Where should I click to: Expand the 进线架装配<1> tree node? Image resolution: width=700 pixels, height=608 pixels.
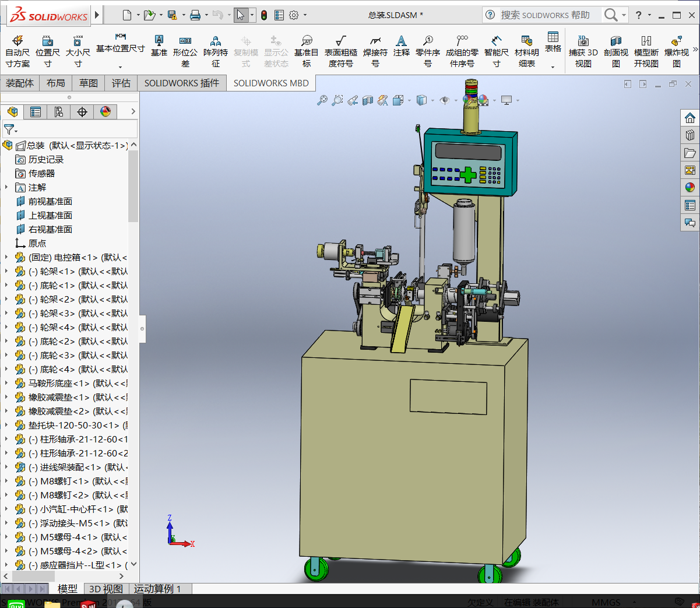click(6, 467)
